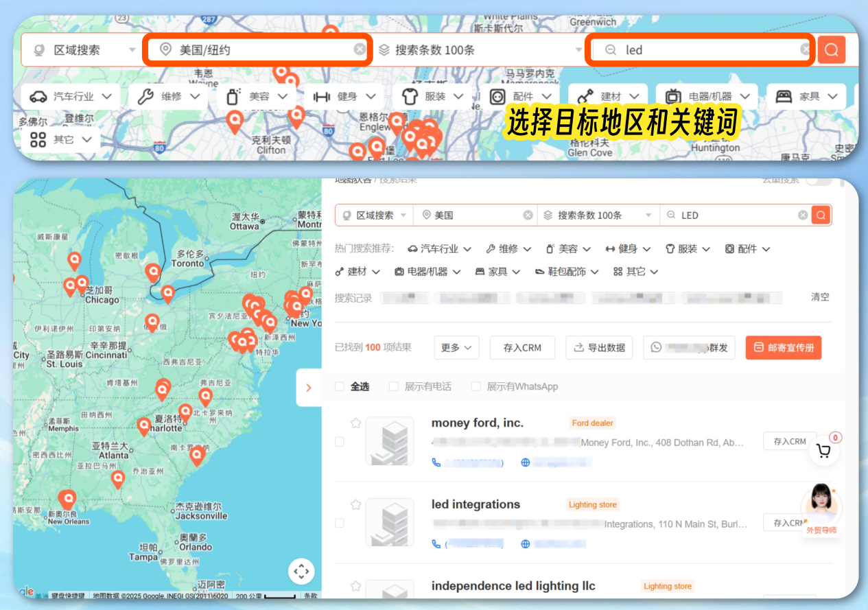Clear the 美国/纽约 location in top panel
The width and height of the screenshot is (868, 610).
click(x=360, y=49)
